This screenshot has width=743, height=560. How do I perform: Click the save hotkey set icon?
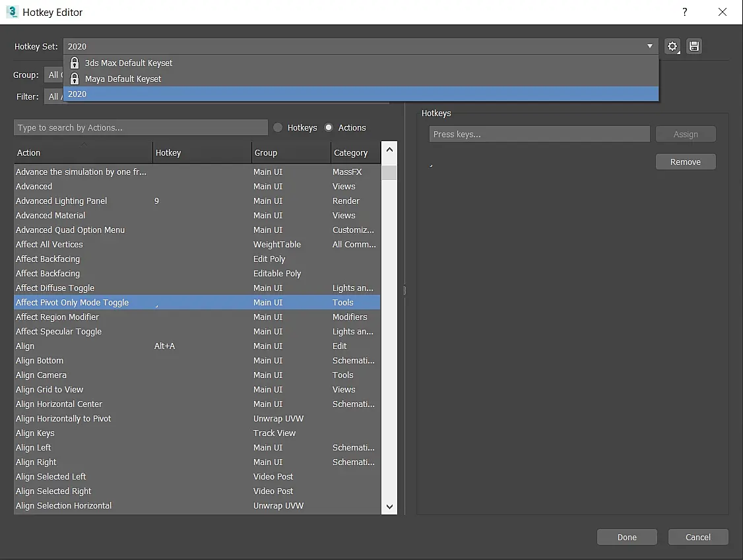point(694,46)
